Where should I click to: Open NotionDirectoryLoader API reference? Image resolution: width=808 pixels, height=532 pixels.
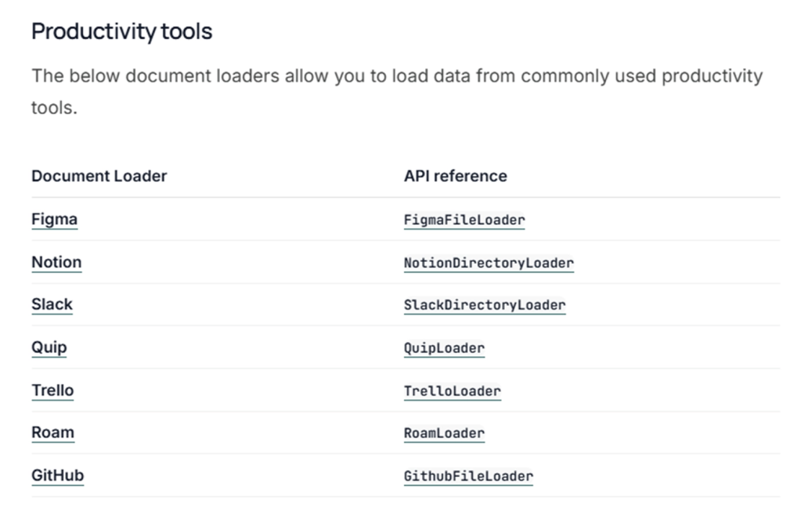point(489,263)
